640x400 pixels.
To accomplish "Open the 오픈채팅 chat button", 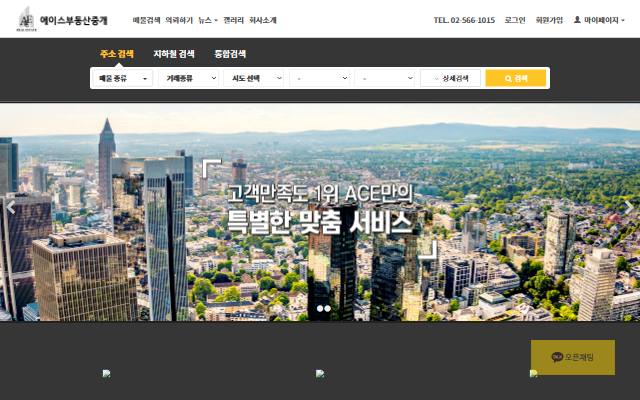I will pyautogui.click(x=573, y=357).
